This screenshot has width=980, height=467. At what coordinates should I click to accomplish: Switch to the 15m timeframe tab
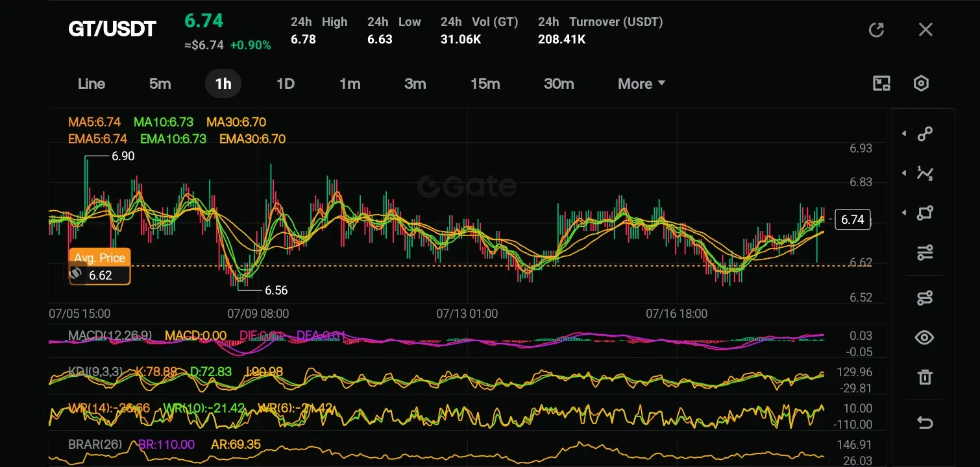(x=485, y=84)
